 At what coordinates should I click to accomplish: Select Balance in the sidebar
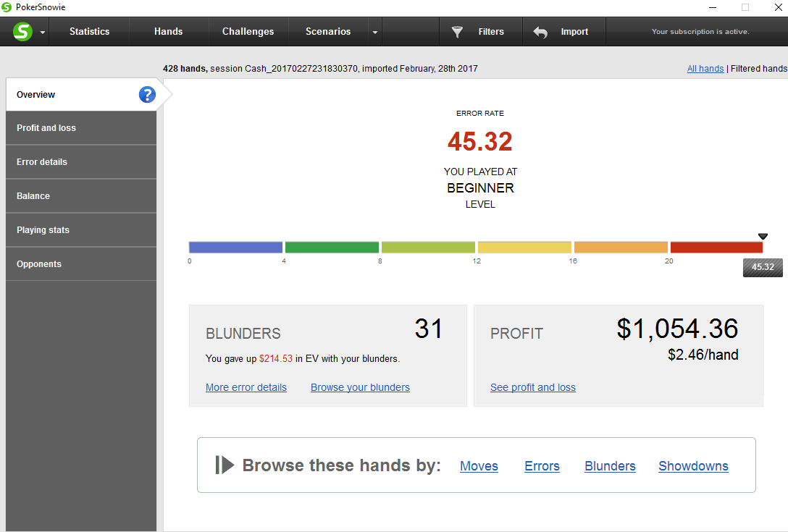point(81,196)
